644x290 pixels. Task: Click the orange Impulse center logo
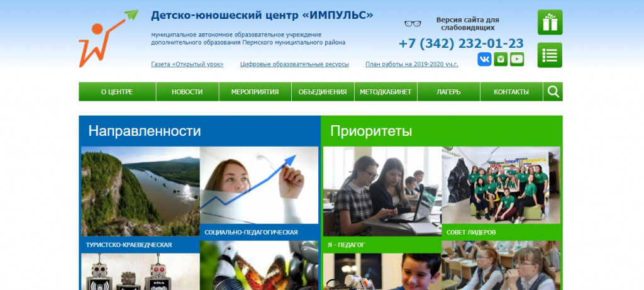[108, 38]
